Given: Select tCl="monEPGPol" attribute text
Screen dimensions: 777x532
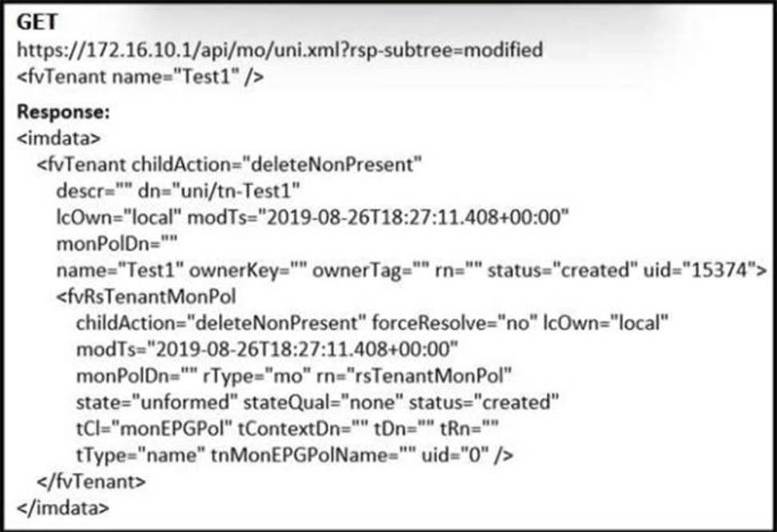Looking at the screenshot, I should [154, 429].
